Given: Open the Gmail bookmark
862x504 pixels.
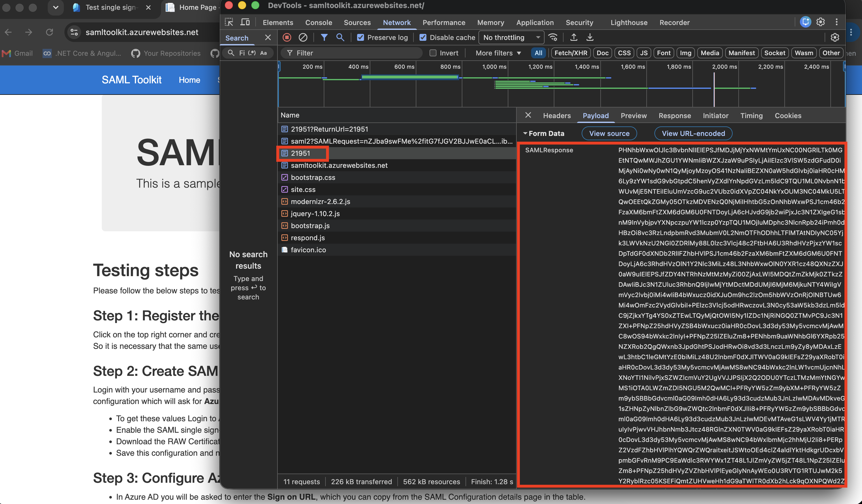Looking at the screenshot, I should [18, 53].
